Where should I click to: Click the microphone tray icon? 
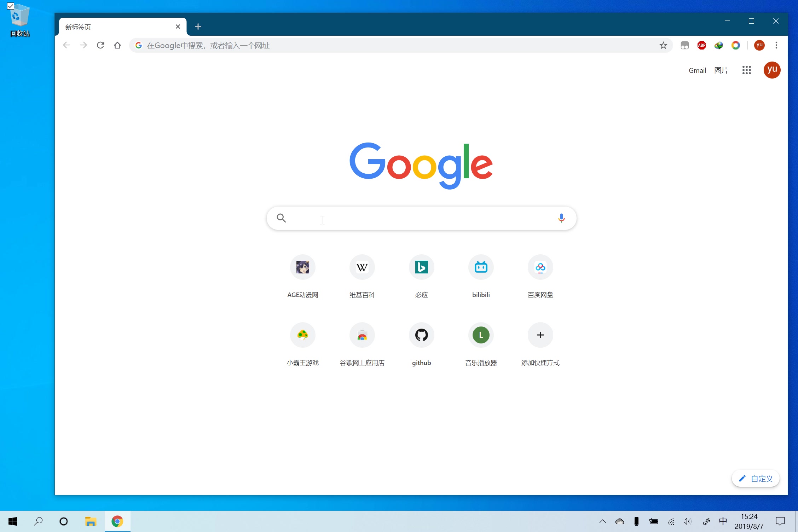coord(637,521)
